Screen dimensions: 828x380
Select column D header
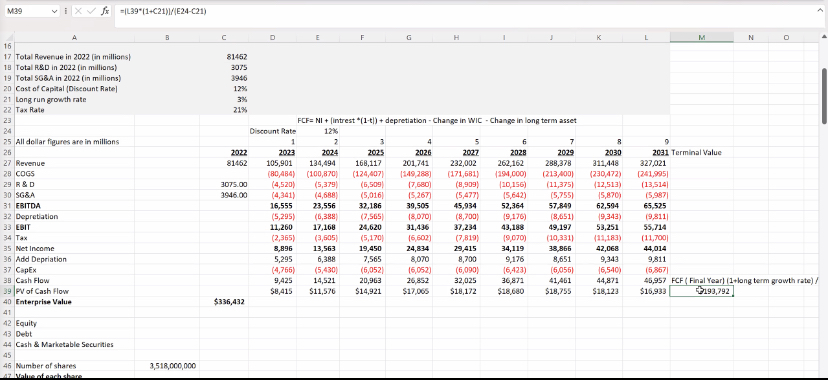pyautogui.click(x=272, y=37)
